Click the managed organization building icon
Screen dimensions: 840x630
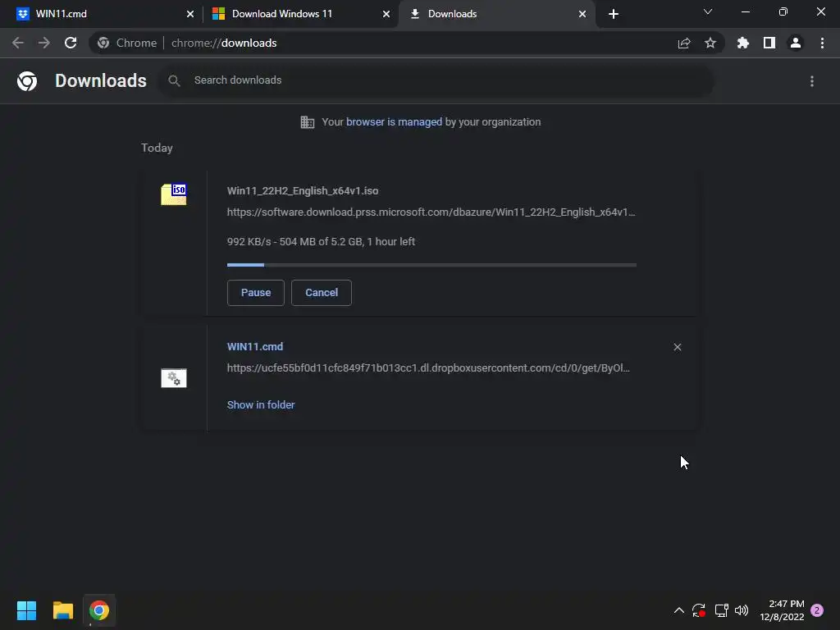click(x=308, y=122)
